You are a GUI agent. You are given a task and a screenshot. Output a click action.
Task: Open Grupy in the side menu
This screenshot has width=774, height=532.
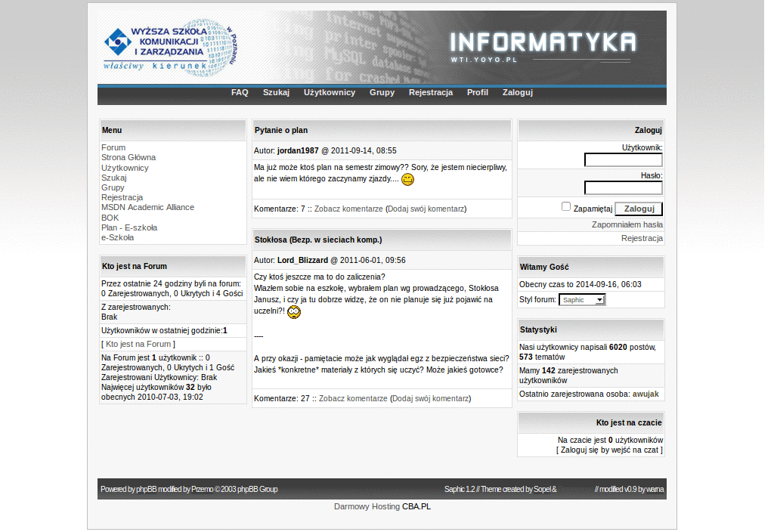click(x=113, y=187)
